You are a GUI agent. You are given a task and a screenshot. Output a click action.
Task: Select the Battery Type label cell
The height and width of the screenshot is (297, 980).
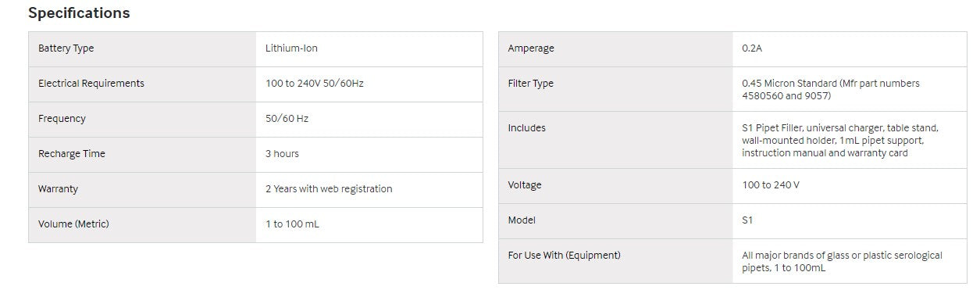pyautogui.click(x=142, y=48)
